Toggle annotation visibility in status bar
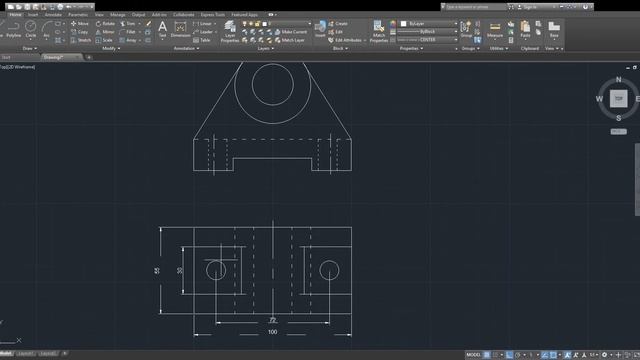This screenshot has height=360, width=640. click(x=567, y=355)
